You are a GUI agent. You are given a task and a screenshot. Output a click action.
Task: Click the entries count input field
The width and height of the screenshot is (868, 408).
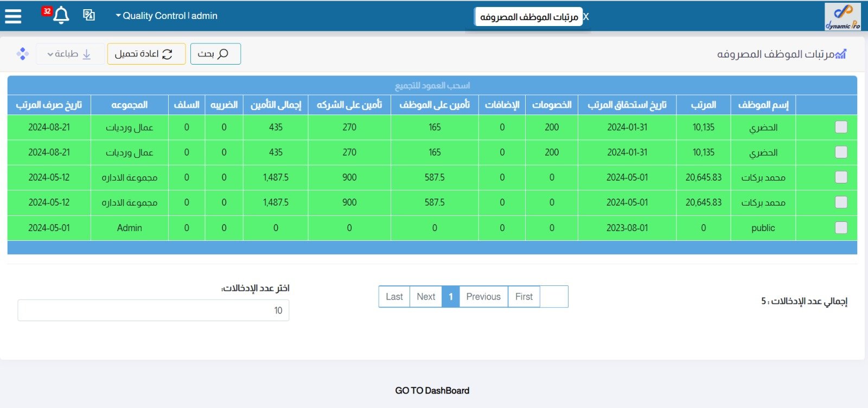(x=153, y=310)
